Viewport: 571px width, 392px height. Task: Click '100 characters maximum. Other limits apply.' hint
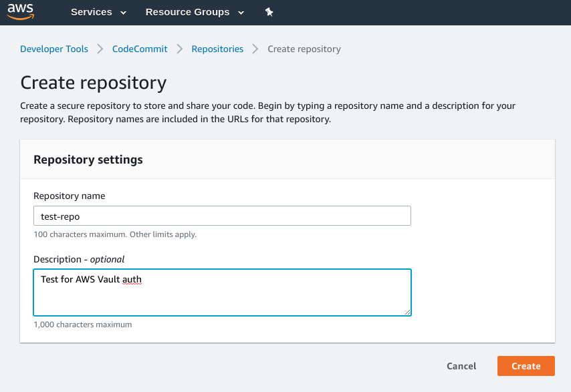coord(115,234)
